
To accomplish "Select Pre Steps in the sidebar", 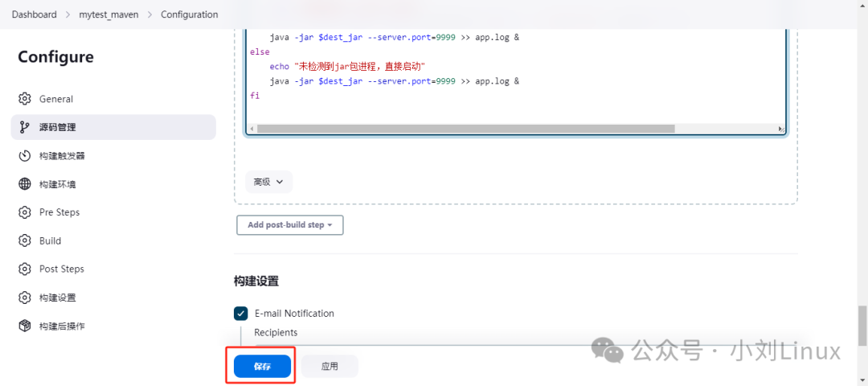I will (x=113, y=212).
